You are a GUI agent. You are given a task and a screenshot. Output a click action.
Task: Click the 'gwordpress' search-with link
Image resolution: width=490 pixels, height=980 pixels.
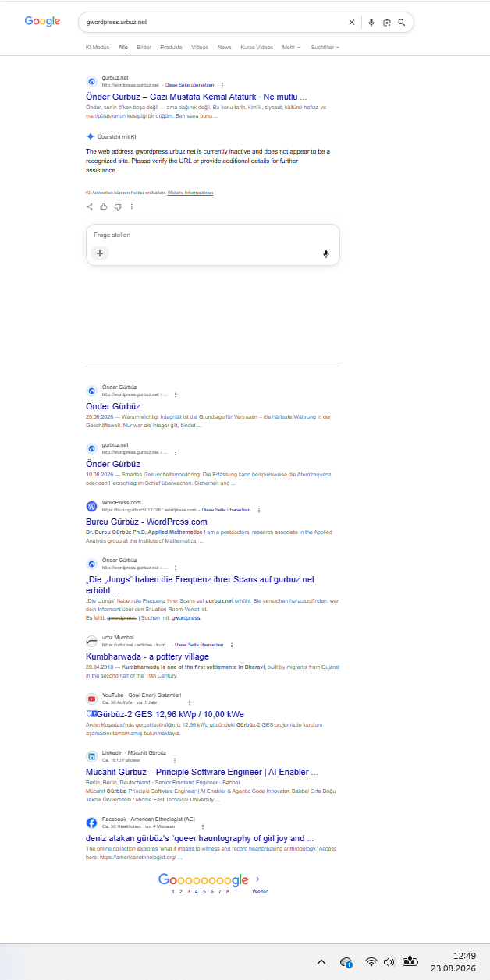(186, 617)
